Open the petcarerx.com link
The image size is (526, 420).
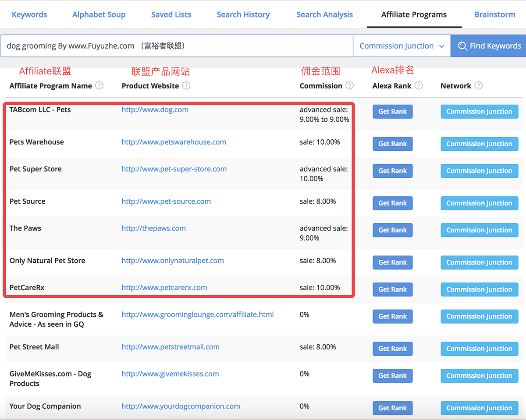[x=164, y=288]
